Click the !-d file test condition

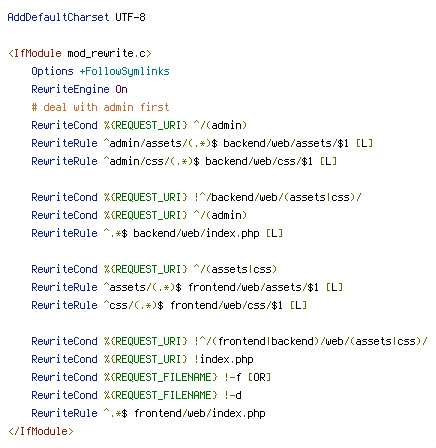coord(233,395)
